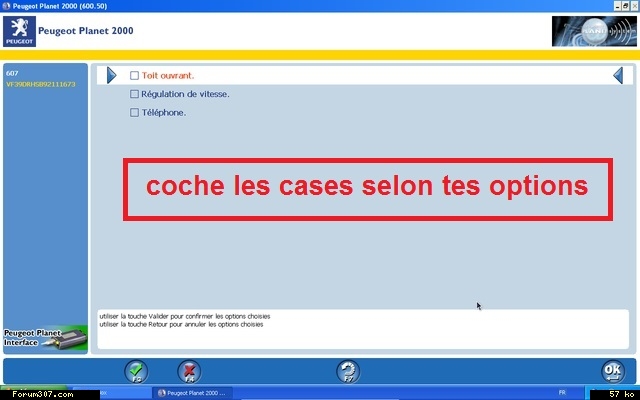The image size is (640, 400).
Task: Click the FR language indicator in the taskbar
Action: click(x=561, y=394)
